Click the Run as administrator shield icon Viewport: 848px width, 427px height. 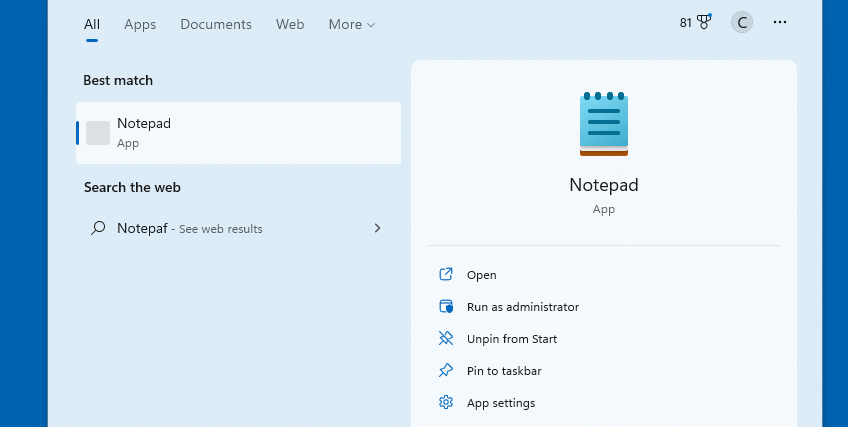pos(446,306)
